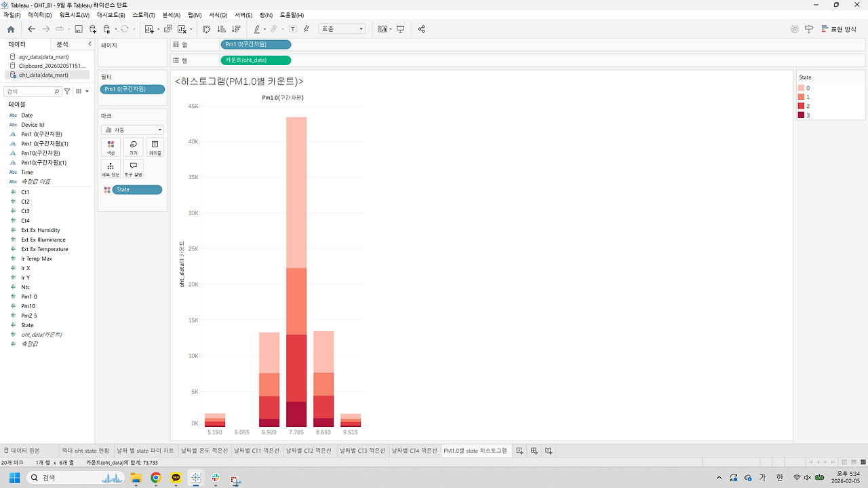Go to the Tableau start page home icon
The width and height of the screenshot is (868, 488).
pyautogui.click(x=11, y=29)
